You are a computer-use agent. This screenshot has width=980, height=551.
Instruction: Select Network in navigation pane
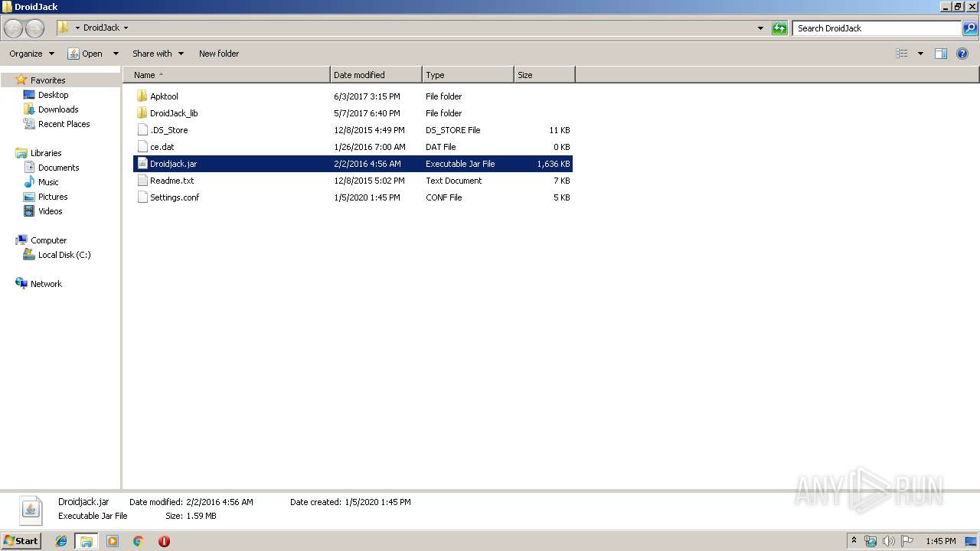pos(46,284)
